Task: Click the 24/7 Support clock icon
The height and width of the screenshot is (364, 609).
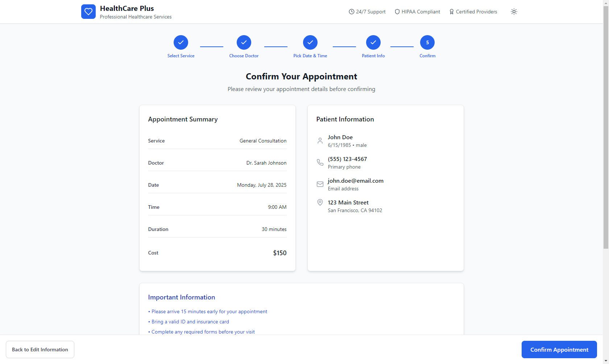Action: pos(351,12)
